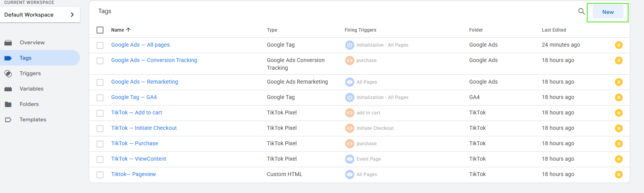Viewport: 644px width, 193px height.
Task: Open the Google Tag — GA4 tag
Action: pos(134,97)
